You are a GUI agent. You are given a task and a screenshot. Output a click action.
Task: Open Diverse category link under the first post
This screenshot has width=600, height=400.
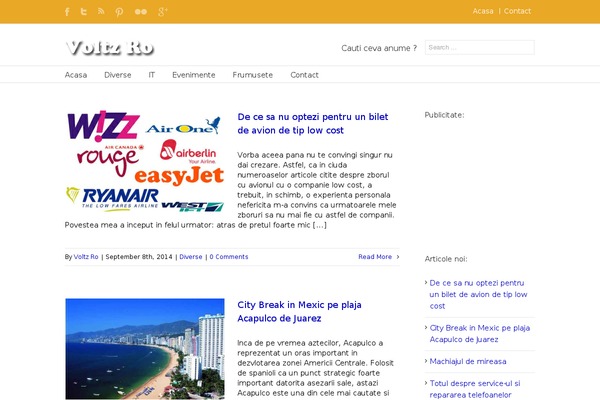point(191,257)
